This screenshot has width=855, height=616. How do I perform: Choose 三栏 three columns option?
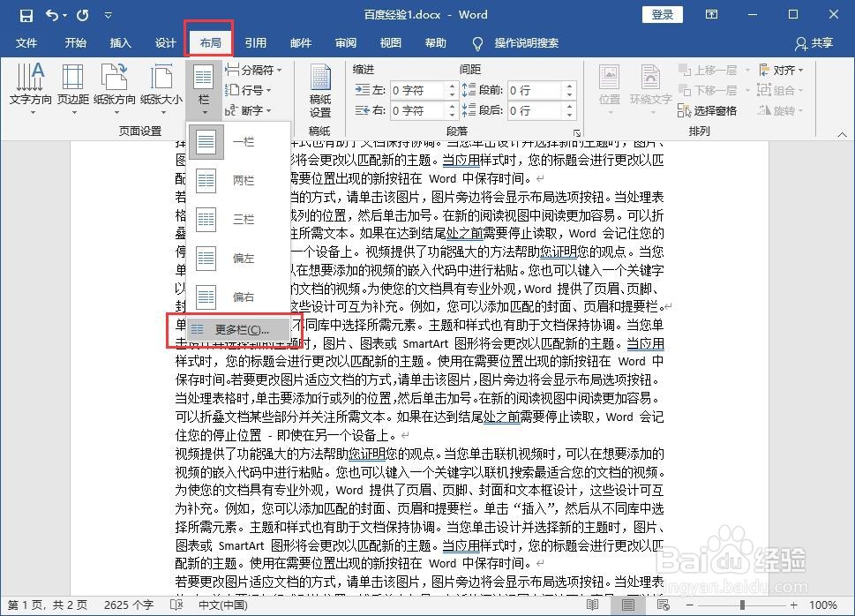pyautogui.click(x=238, y=220)
